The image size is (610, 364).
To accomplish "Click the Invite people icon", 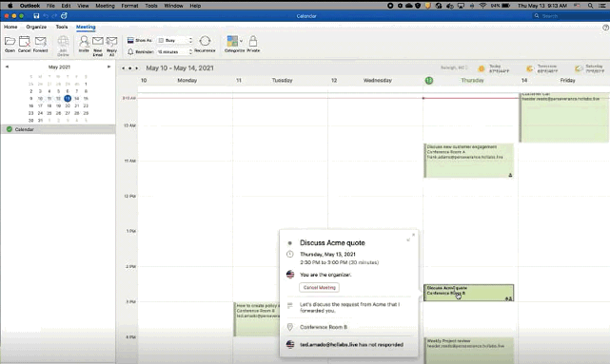I will pos(84,41).
